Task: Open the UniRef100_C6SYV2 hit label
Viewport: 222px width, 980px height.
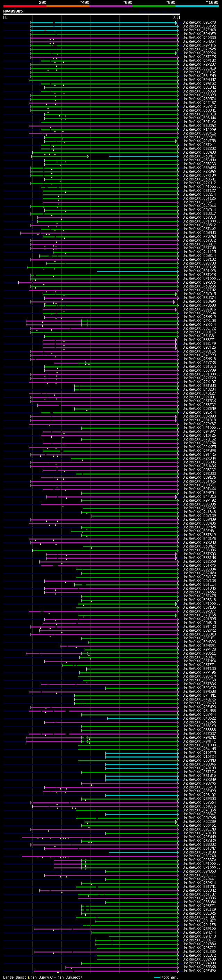Action: click(199, 26)
